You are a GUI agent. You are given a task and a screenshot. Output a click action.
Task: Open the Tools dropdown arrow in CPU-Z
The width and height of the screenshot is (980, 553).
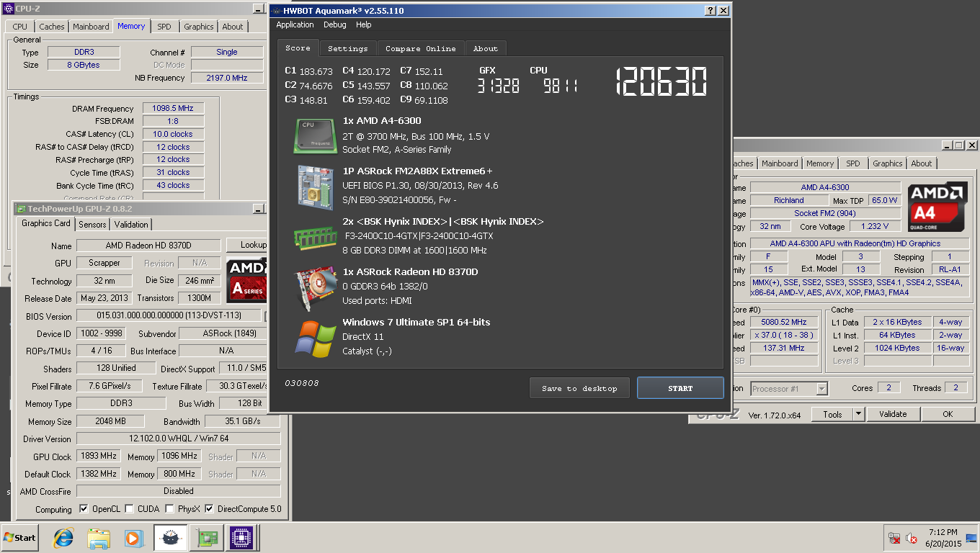[x=858, y=414]
